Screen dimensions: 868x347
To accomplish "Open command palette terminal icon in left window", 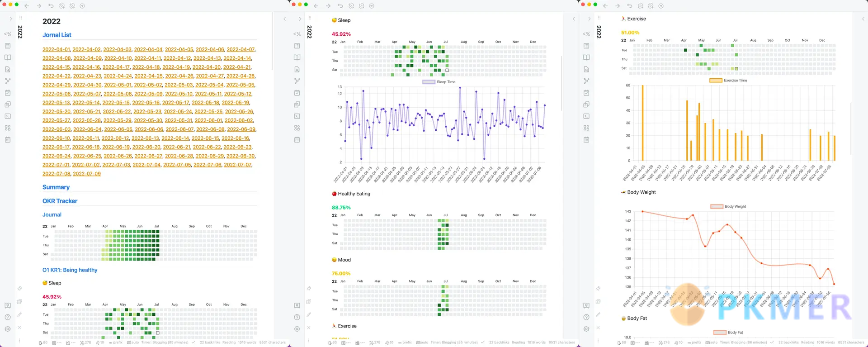I will 8,116.
